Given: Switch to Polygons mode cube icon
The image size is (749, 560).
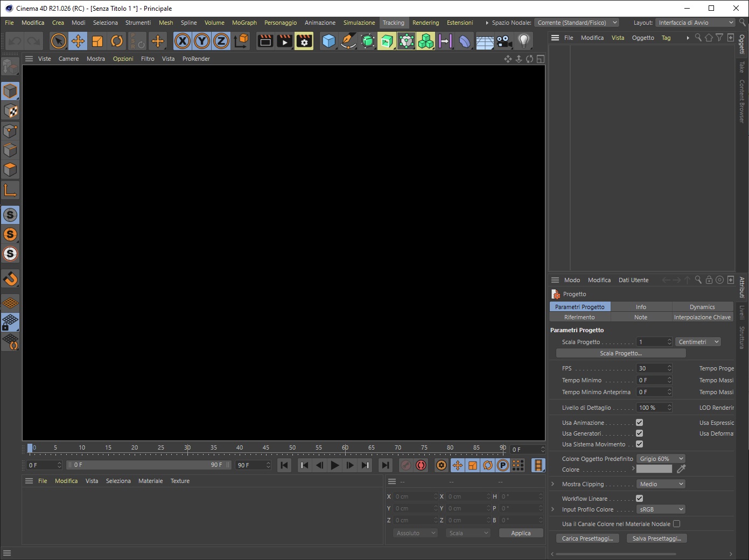Looking at the screenshot, I should (x=10, y=170).
